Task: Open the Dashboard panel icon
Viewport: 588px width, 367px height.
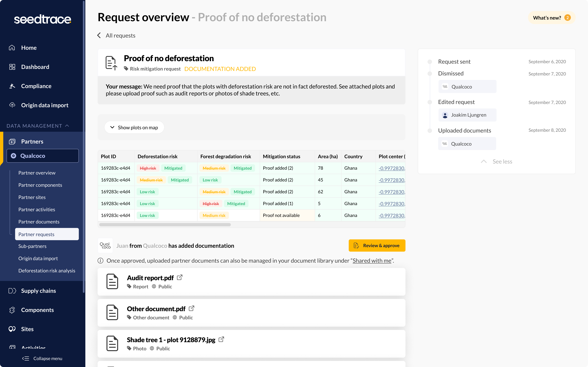Action: click(x=12, y=66)
